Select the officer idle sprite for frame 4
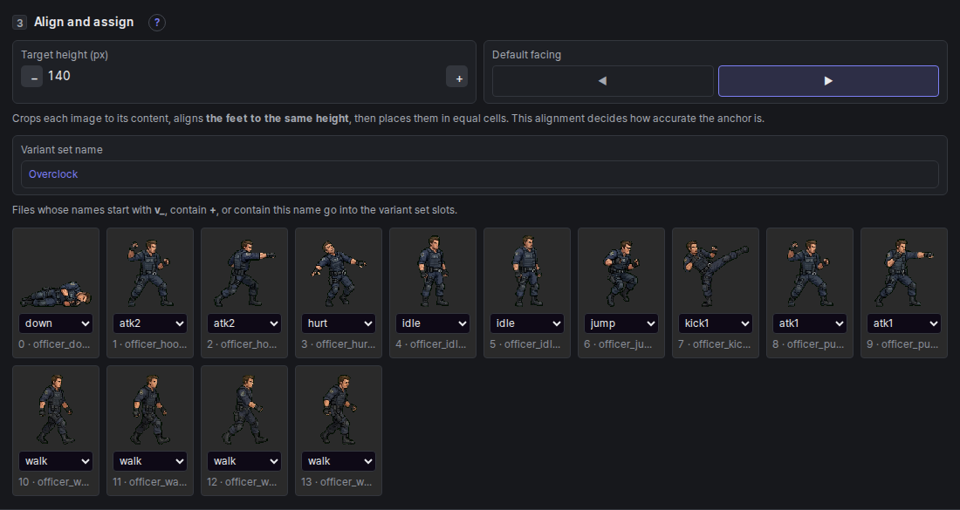 433,271
